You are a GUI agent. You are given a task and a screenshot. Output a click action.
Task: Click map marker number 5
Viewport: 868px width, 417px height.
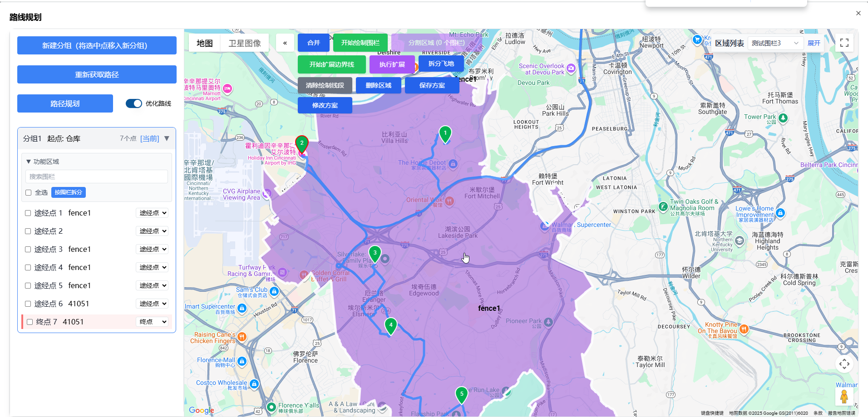click(462, 394)
